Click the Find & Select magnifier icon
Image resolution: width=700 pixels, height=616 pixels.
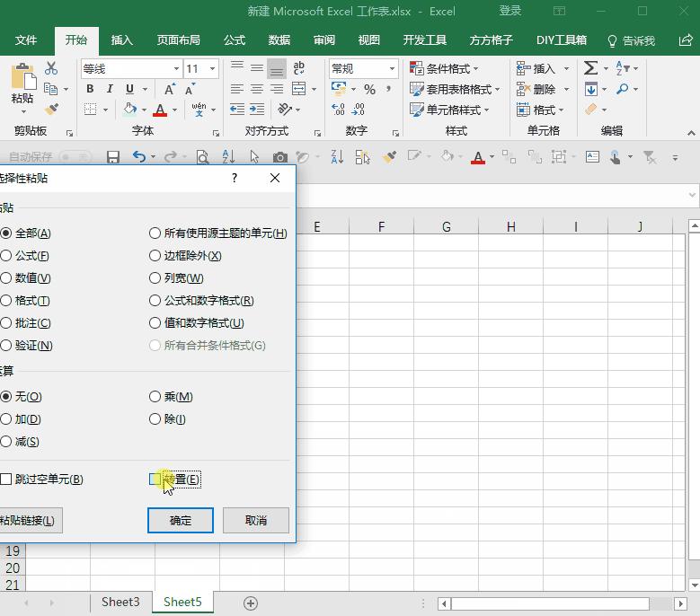(x=622, y=89)
